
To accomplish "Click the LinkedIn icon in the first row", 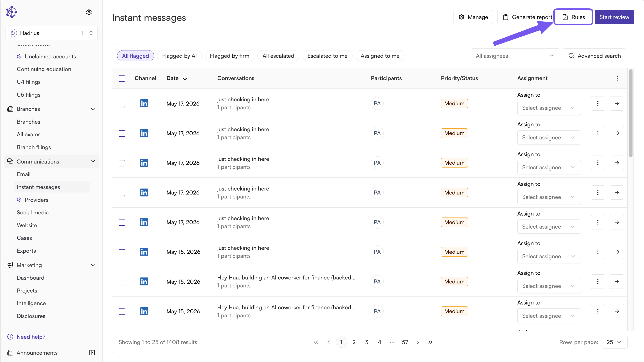I will coord(144,103).
